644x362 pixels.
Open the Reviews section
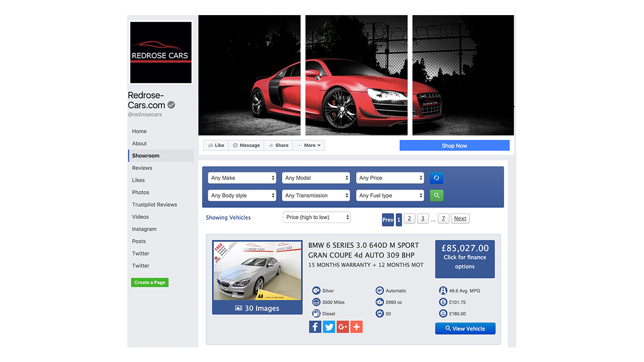pyautogui.click(x=142, y=168)
